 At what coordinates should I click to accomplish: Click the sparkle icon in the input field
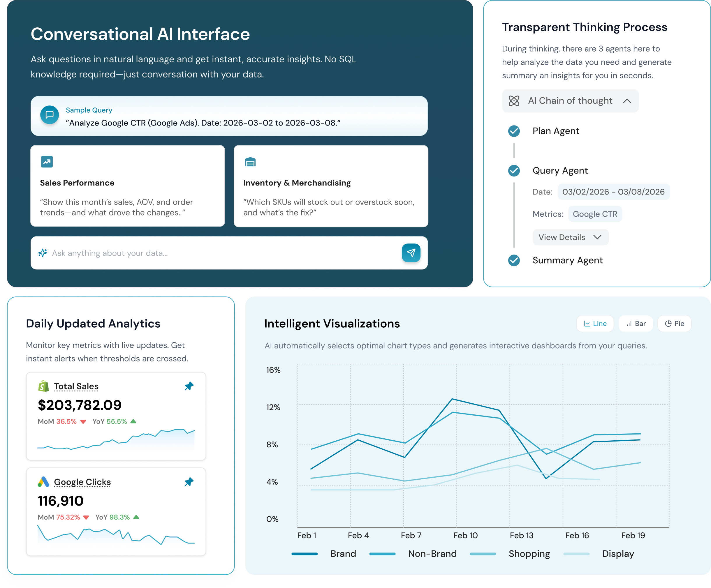tap(43, 253)
